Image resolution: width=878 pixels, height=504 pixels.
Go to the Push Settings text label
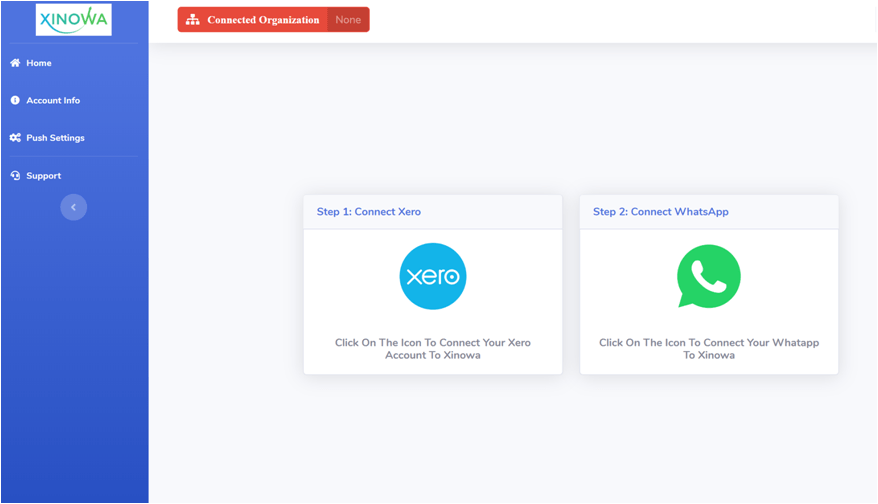pos(55,138)
